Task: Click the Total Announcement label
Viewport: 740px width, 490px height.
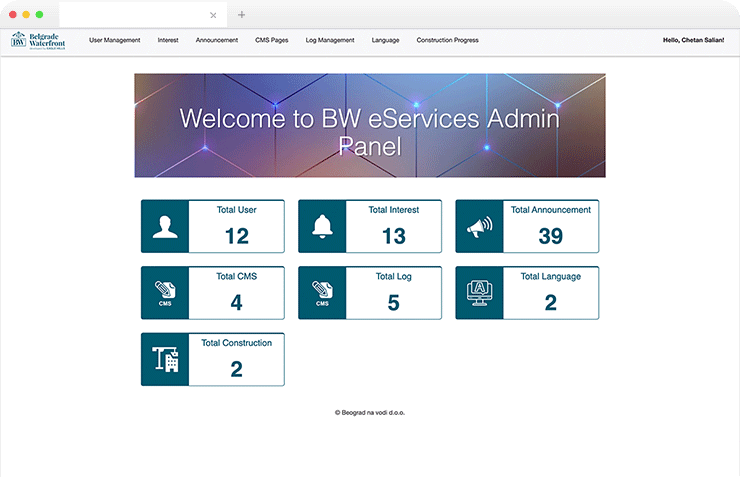Action: click(551, 210)
